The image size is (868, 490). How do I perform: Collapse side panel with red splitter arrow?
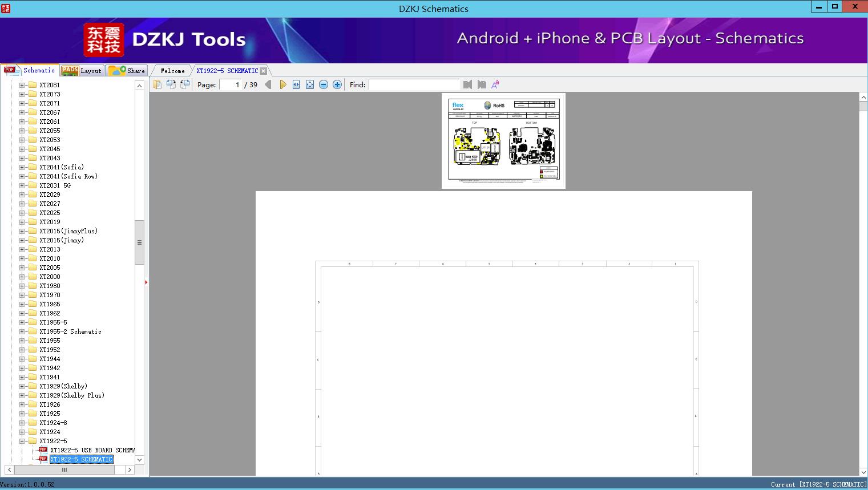pos(146,282)
